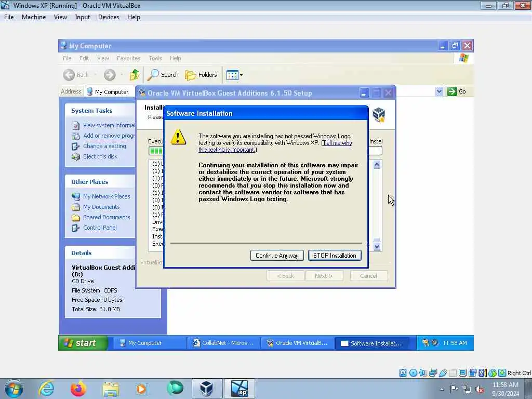Image resolution: width=532 pixels, height=399 pixels.
Task: Click network adapter icon in VirtualBox status bar
Action: pyautogui.click(x=433, y=373)
